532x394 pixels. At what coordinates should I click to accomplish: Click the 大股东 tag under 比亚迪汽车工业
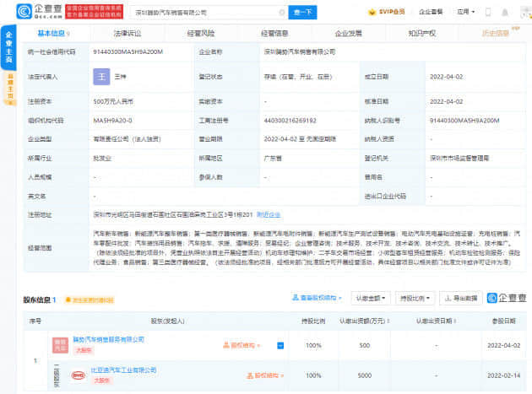(101, 381)
